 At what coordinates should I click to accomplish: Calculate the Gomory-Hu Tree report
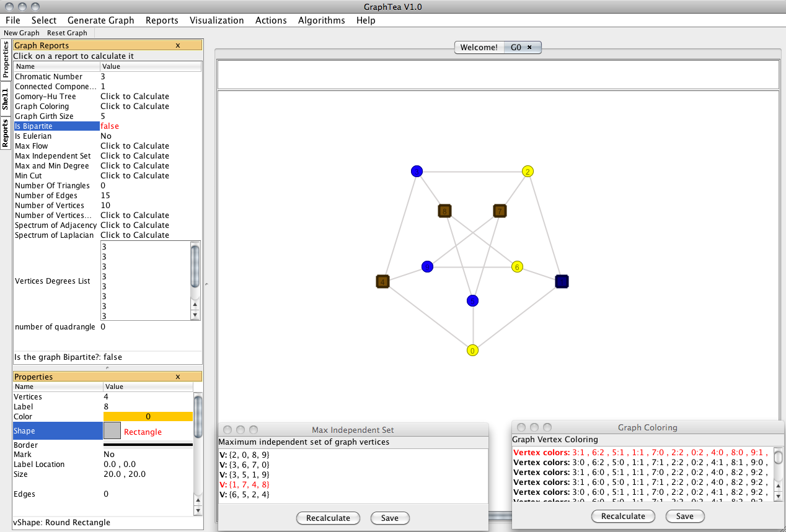coord(135,96)
